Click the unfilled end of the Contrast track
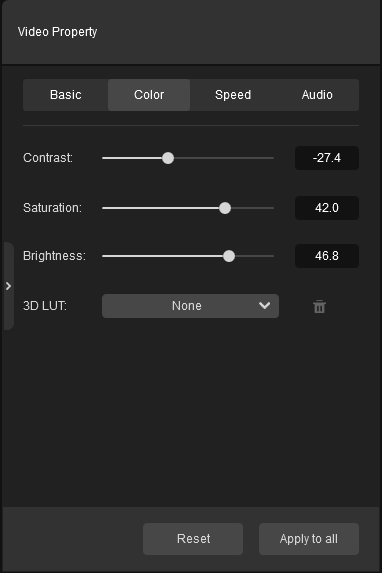This screenshot has height=573, width=382. pos(224,158)
